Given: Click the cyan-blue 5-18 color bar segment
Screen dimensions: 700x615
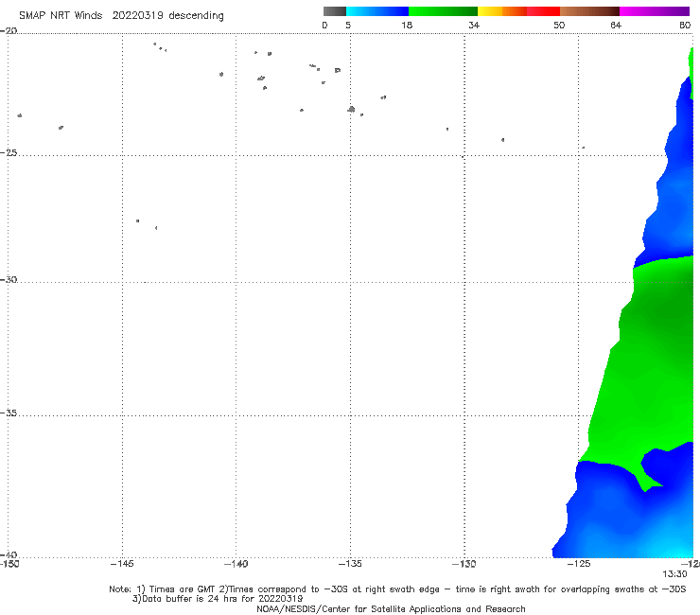Looking at the screenshot, I should pyautogui.click(x=377, y=11).
